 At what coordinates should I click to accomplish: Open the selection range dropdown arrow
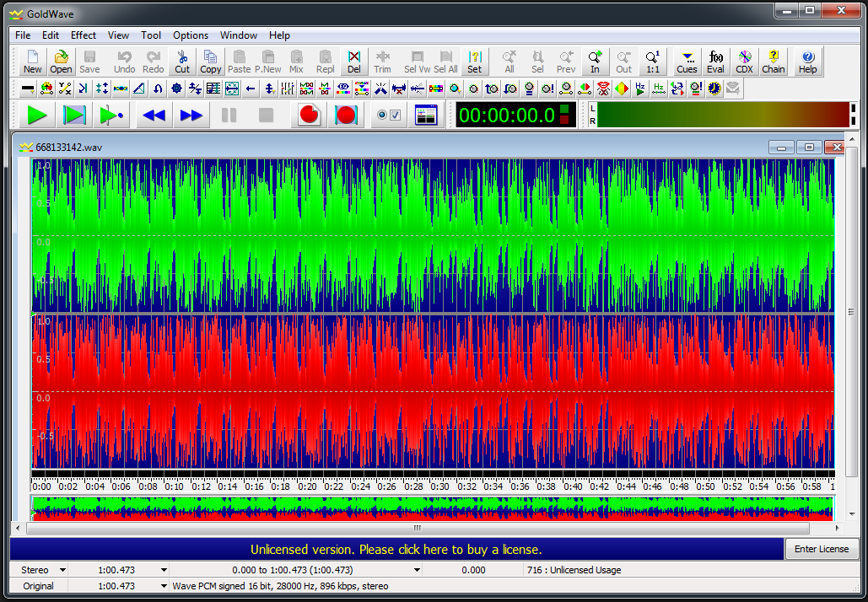417,570
